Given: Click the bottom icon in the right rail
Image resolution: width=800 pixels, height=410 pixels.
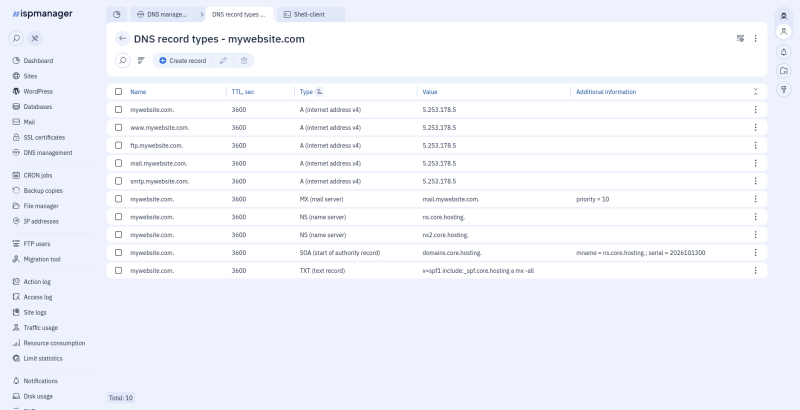Looking at the screenshot, I should 784,90.
